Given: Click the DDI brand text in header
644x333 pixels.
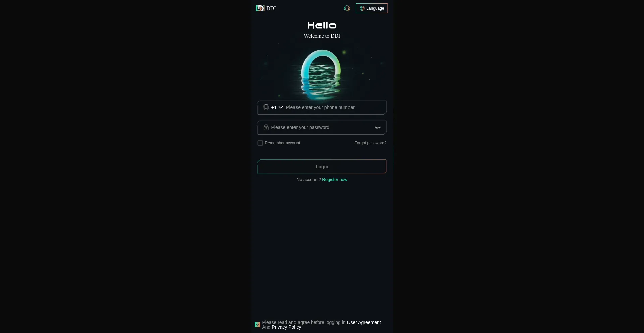Looking at the screenshot, I should (x=271, y=8).
